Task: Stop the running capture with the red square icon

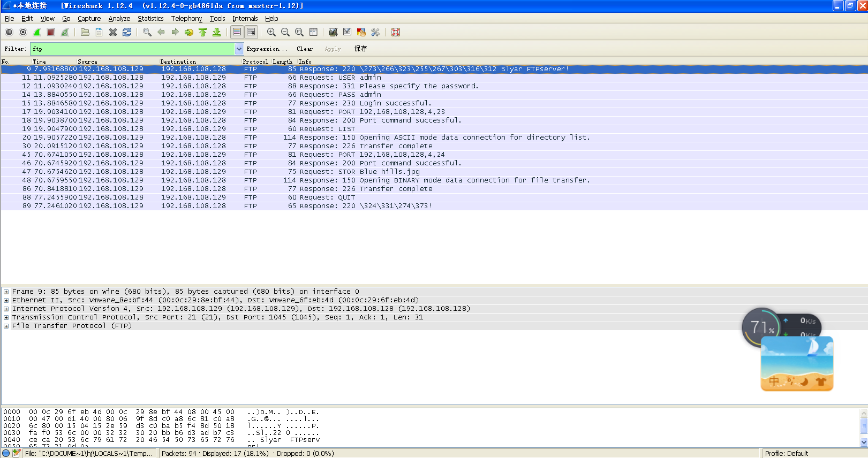Action: click(51, 32)
